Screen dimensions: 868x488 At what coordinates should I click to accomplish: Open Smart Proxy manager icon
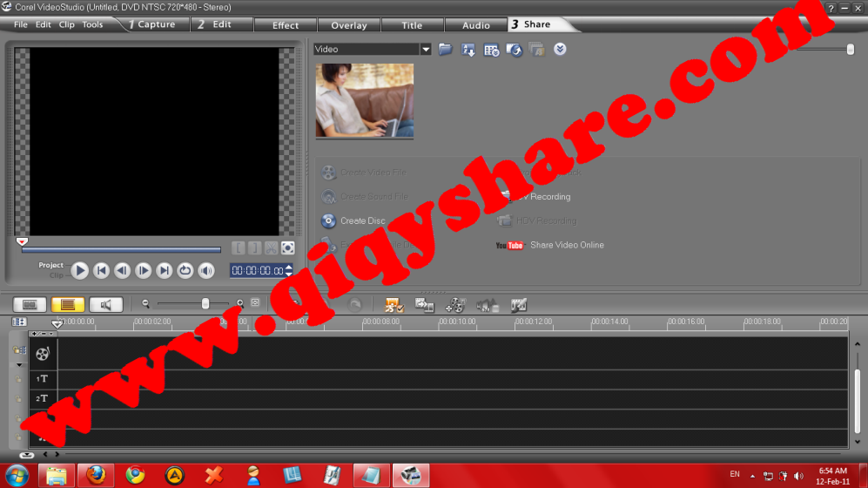394,305
